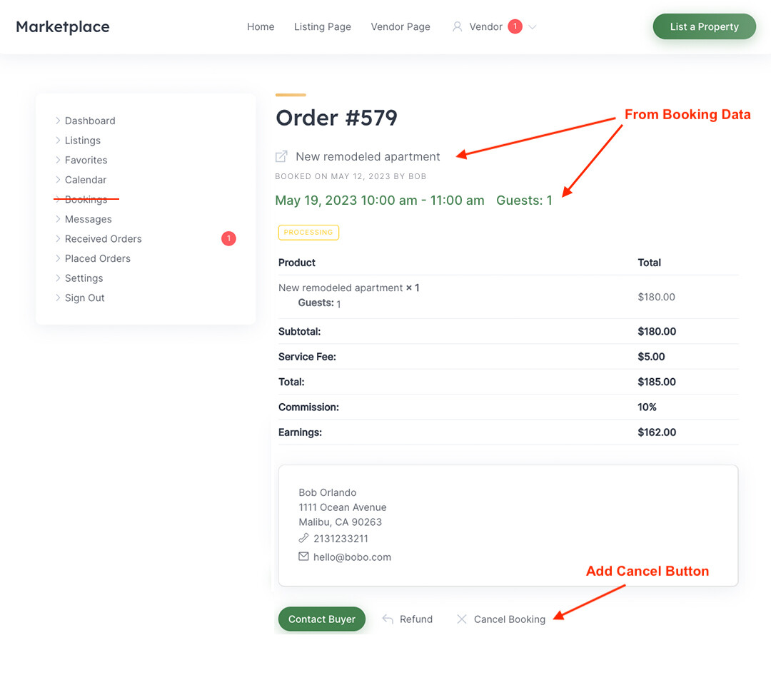Viewport: 771px width, 700px height.
Task: Click the Service Fee: label
Action: tap(307, 356)
